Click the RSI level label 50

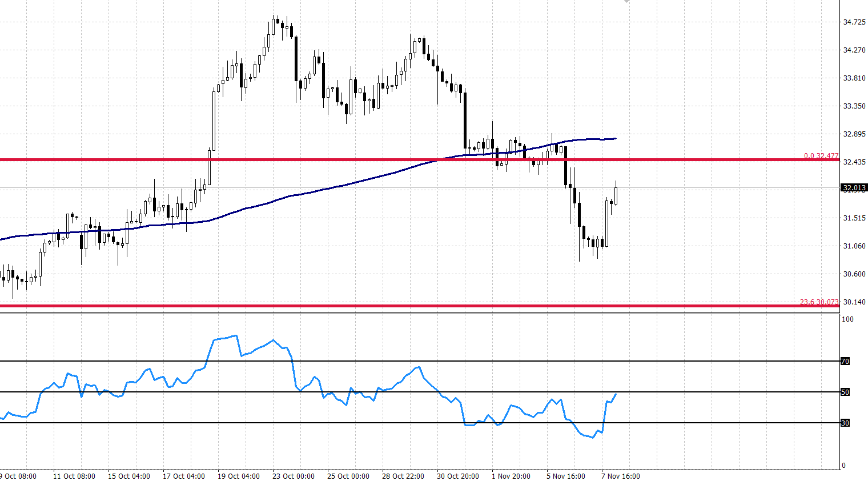pyautogui.click(x=845, y=392)
